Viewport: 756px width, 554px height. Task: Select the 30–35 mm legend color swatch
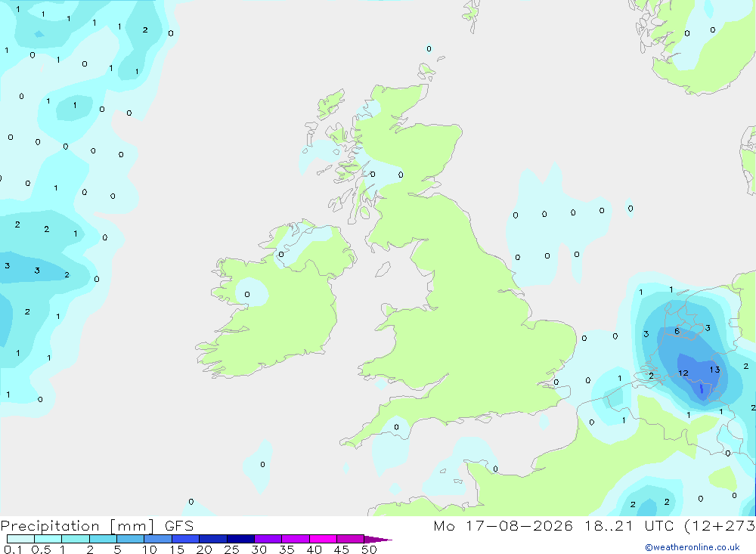[x=268, y=539]
